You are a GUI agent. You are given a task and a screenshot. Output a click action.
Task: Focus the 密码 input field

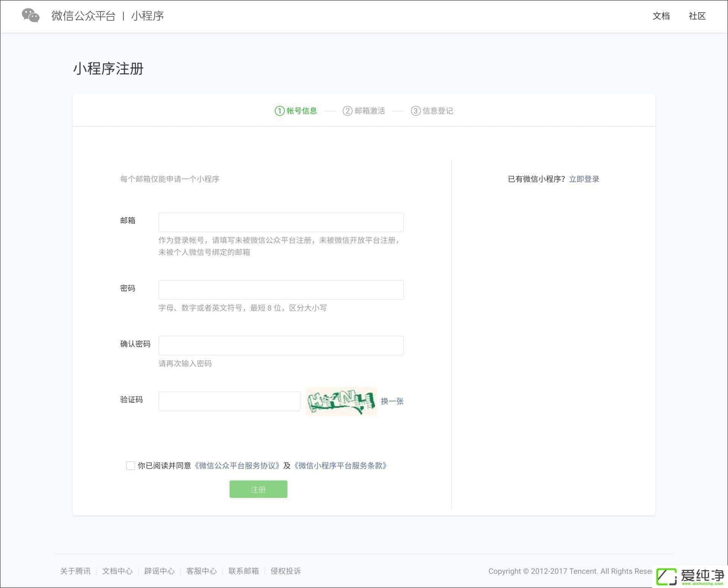coord(281,290)
